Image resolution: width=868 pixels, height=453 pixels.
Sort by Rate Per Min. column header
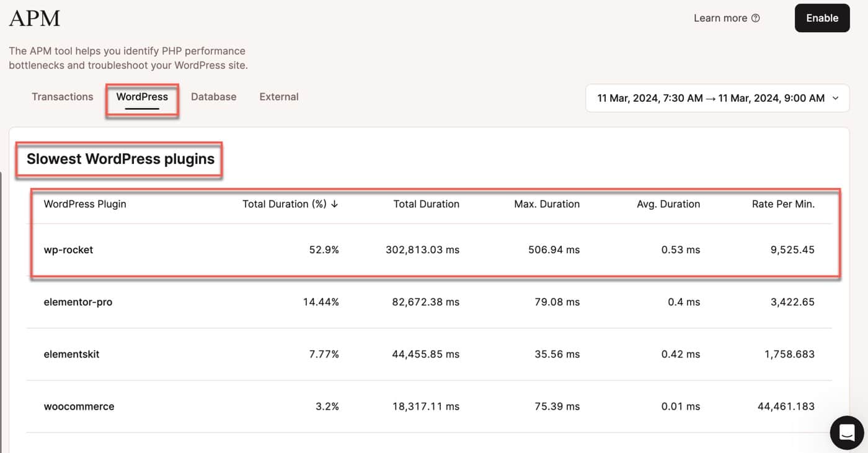784,204
